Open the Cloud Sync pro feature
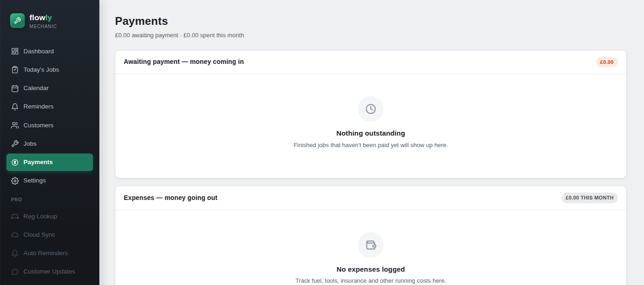644x285 pixels. coord(50,235)
